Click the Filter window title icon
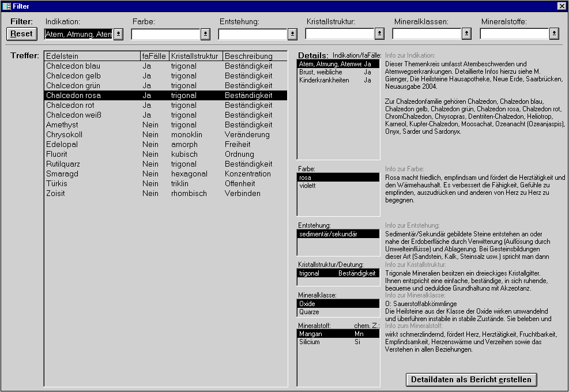 pos(6,6)
